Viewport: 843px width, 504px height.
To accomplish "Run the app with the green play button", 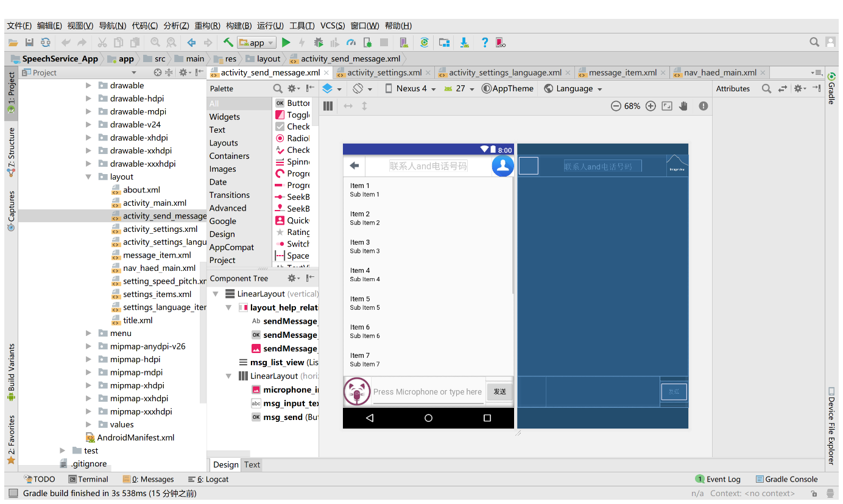I will 286,43.
